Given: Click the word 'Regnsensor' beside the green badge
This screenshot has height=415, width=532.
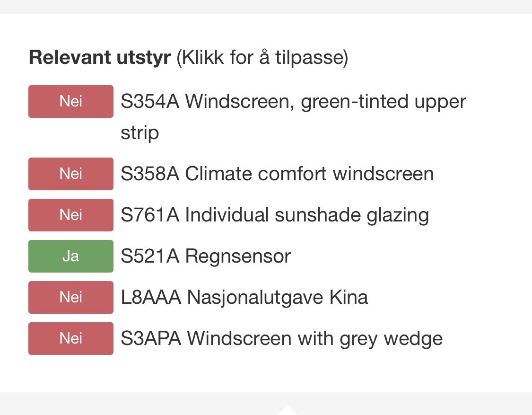Looking at the screenshot, I should coord(238,256).
